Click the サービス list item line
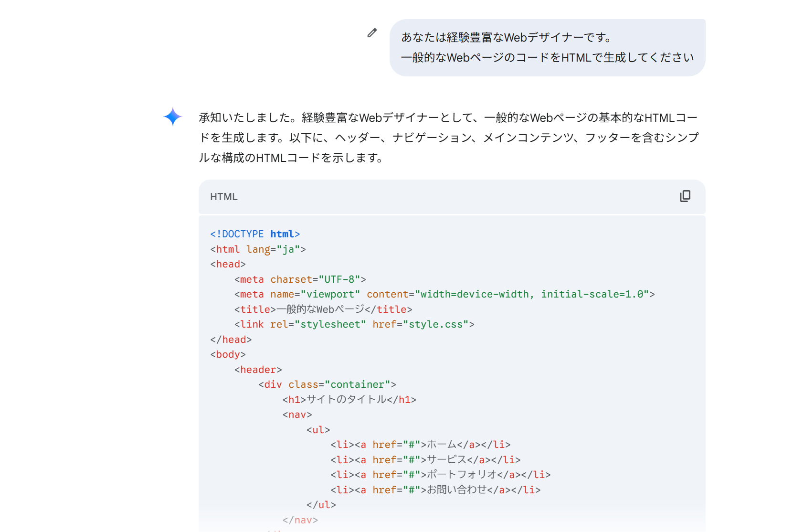Viewport: 804px width, 532px height. click(x=425, y=460)
